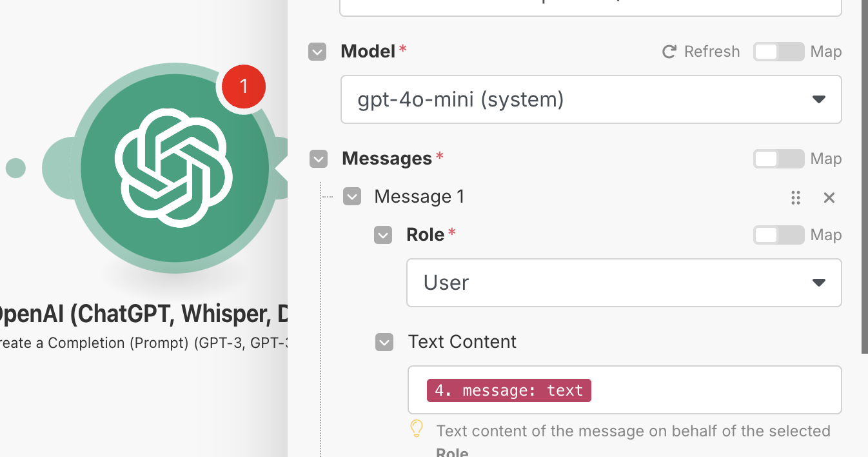This screenshot has width=868, height=457.
Task: Click the Create a Completion (Prompt) subtitle
Action: (143, 343)
